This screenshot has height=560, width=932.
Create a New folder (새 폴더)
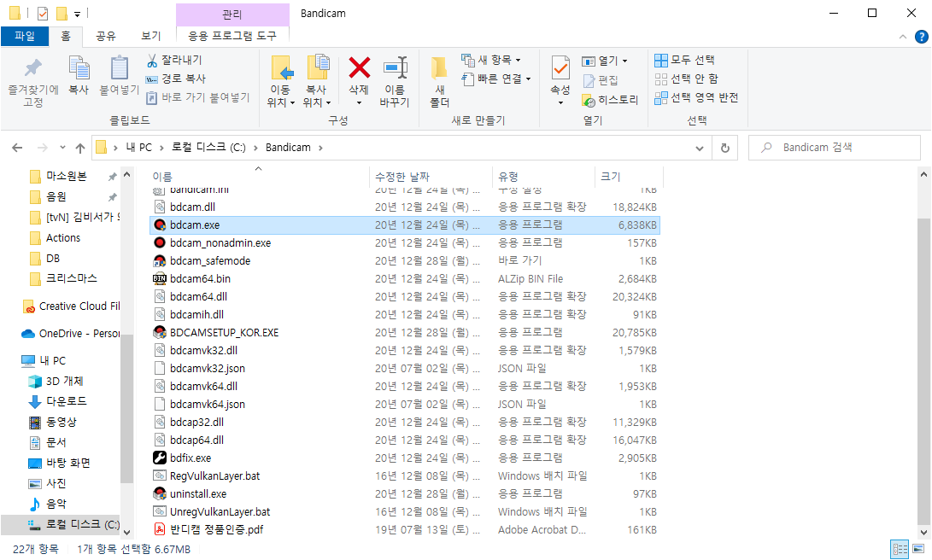click(440, 83)
